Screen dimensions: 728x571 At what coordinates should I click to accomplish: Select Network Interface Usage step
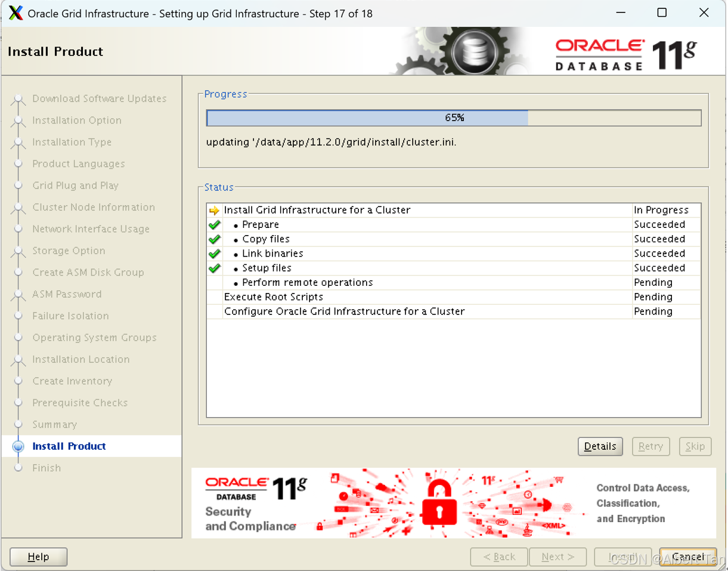[91, 229]
